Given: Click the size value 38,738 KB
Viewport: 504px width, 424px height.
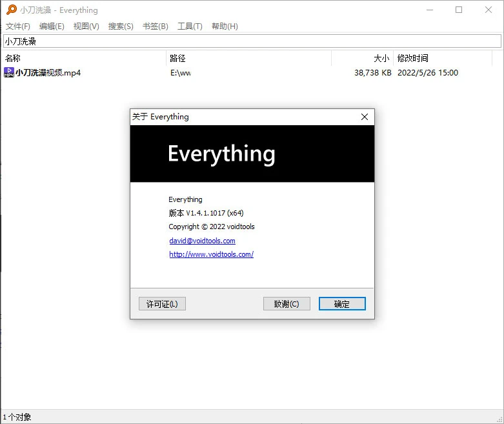Looking at the screenshot, I should tap(373, 73).
